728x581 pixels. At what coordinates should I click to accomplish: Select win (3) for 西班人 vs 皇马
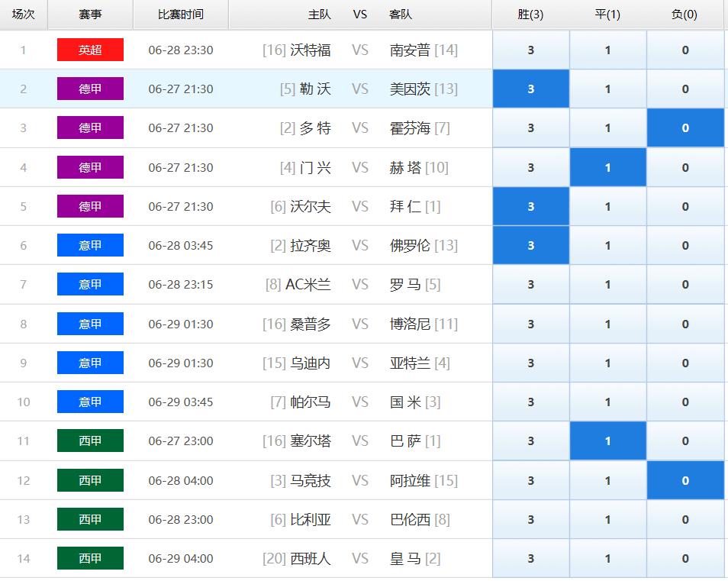pyautogui.click(x=530, y=558)
